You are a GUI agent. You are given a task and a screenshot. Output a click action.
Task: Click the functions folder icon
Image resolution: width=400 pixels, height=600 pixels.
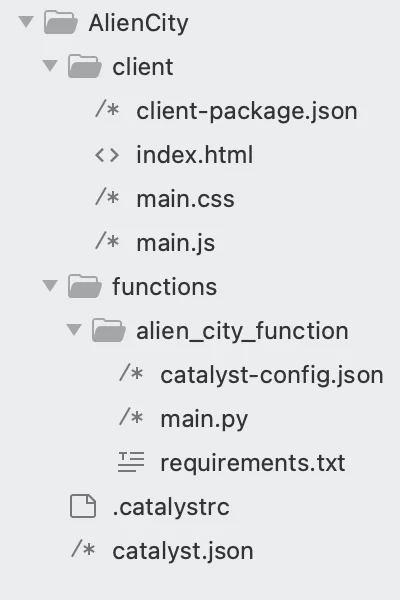pyautogui.click(x=85, y=286)
